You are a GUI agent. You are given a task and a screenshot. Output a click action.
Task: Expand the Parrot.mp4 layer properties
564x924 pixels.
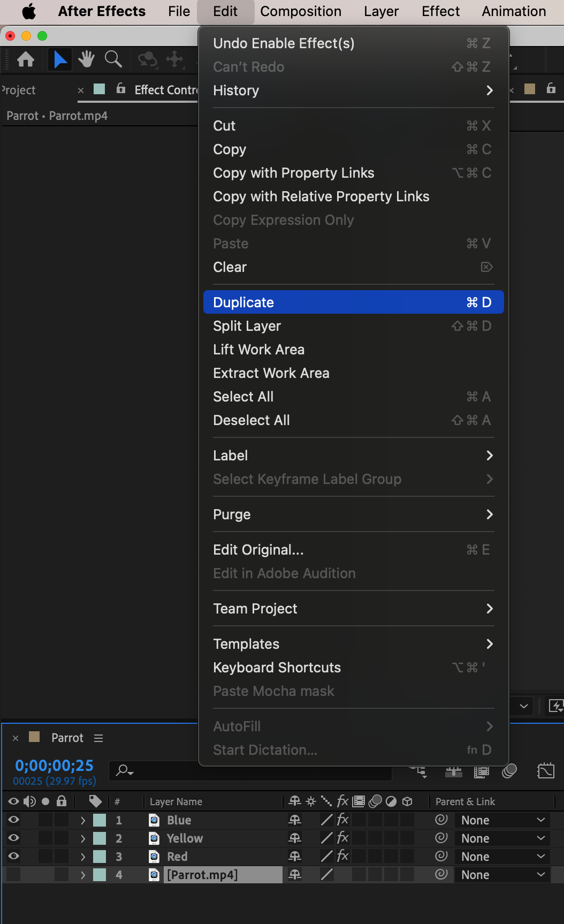click(x=82, y=874)
